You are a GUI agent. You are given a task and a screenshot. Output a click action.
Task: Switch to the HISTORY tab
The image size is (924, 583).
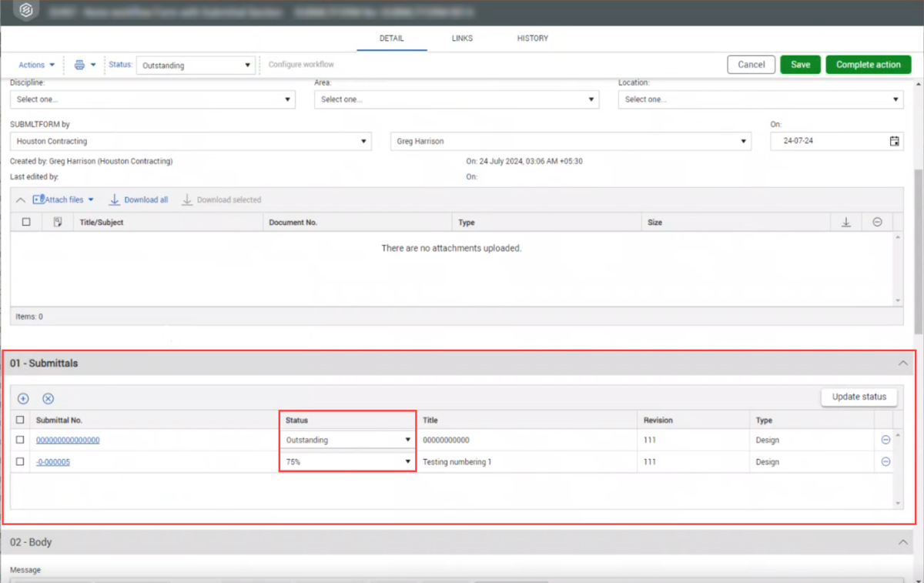tap(532, 39)
